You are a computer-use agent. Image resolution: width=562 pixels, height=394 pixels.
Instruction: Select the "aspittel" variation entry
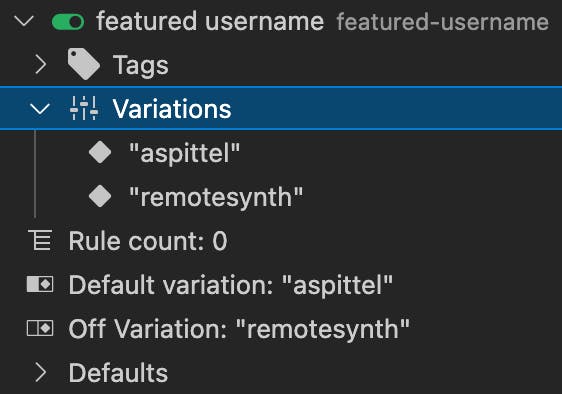click(x=184, y=153)
